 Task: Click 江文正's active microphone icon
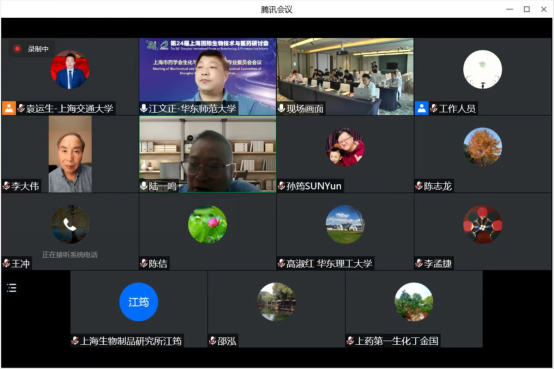click(x=143, y=108)
